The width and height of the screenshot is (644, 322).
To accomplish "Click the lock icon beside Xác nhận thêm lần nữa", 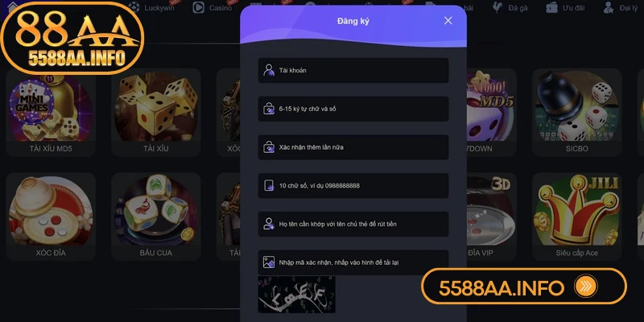I will pos(269,147).
